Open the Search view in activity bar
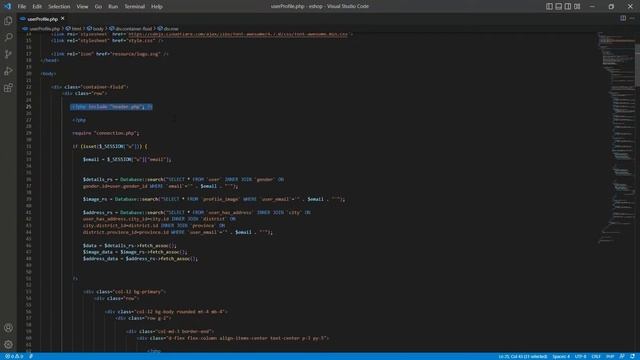Viewport: 640px width, 360px height. [x=8, y=37]
